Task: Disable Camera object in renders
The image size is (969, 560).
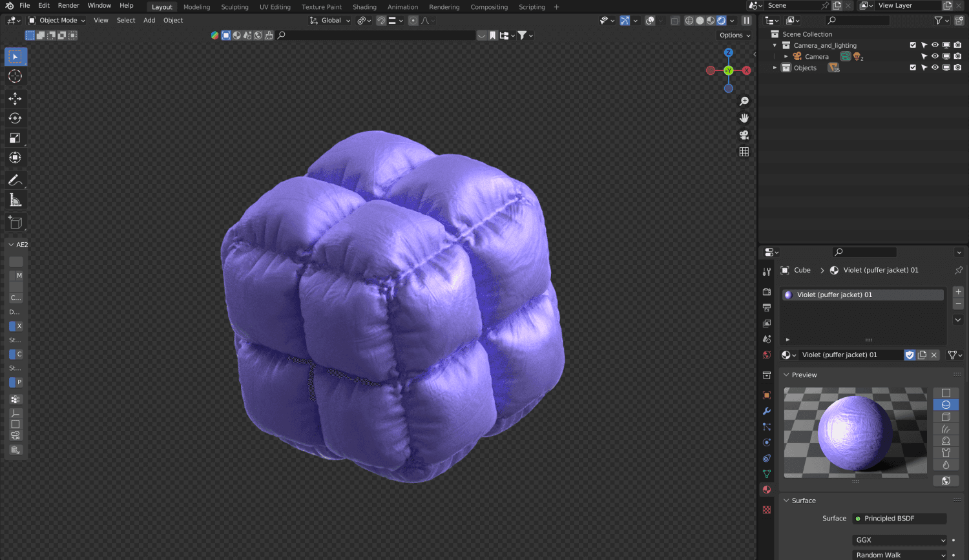Action: [x=957, y=56]
